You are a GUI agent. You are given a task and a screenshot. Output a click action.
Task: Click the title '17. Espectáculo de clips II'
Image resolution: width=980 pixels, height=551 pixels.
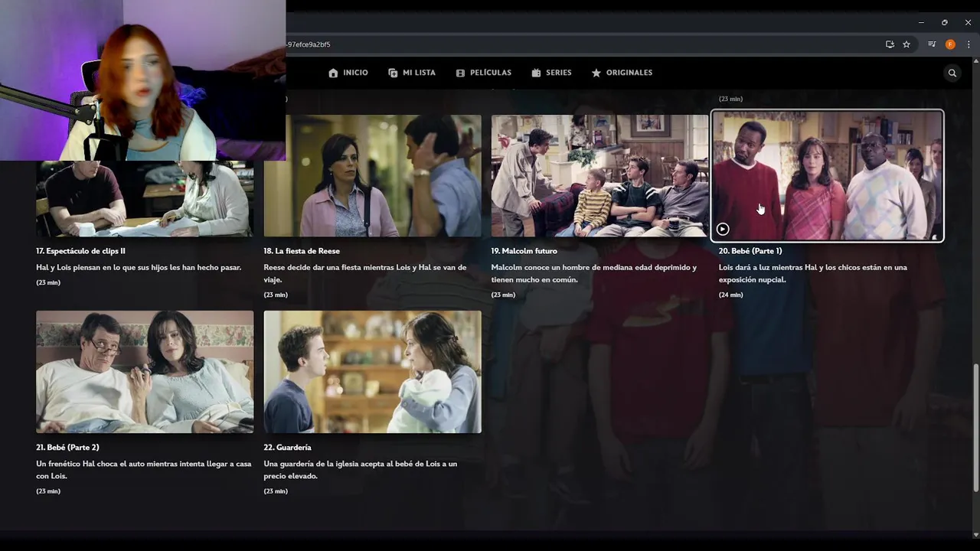tap(80, 251)
